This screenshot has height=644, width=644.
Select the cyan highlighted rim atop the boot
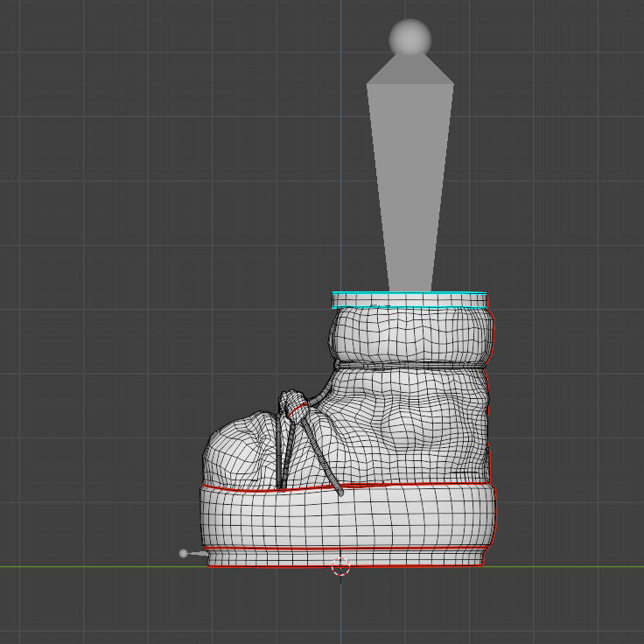tap(409, 300)
